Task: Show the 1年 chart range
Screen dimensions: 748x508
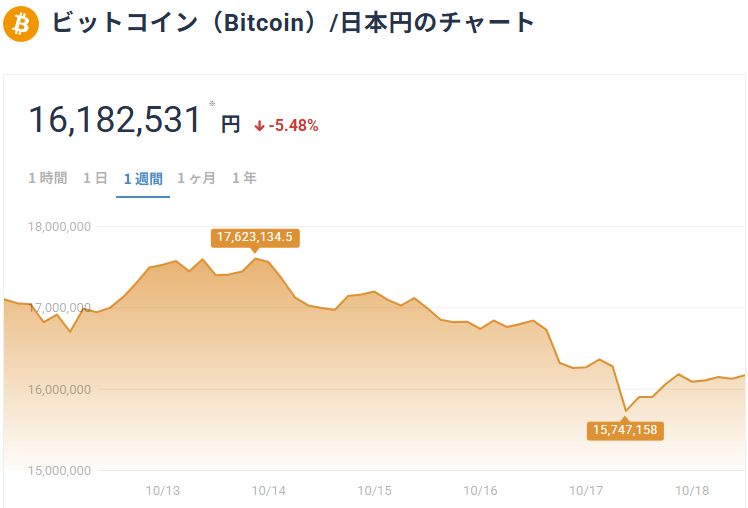Action: [x=244, y=178]
